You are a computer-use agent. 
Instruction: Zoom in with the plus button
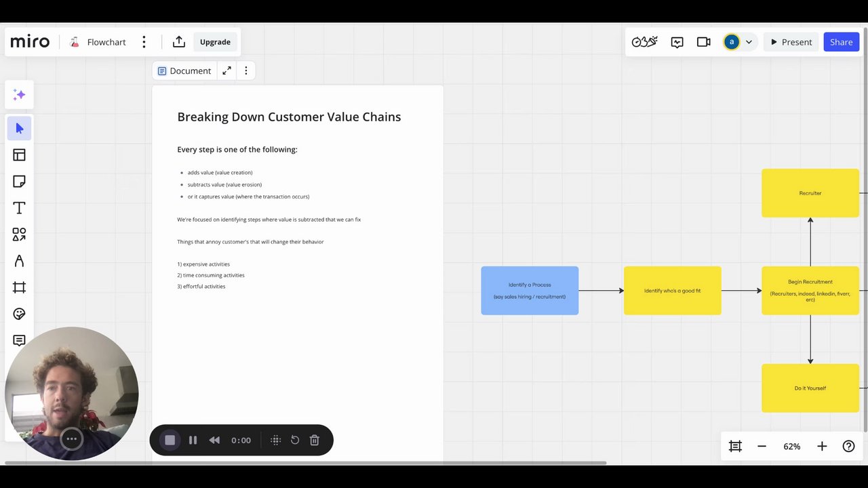click(822, 446)
